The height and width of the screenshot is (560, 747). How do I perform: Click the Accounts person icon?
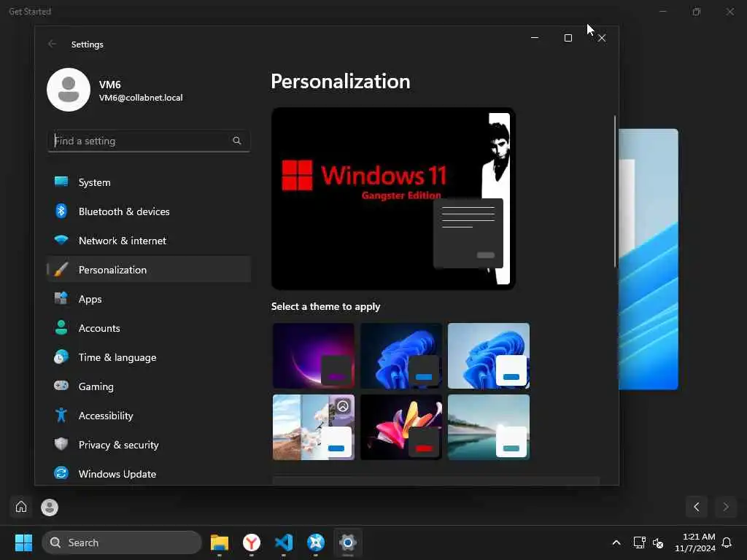(61, 327)
